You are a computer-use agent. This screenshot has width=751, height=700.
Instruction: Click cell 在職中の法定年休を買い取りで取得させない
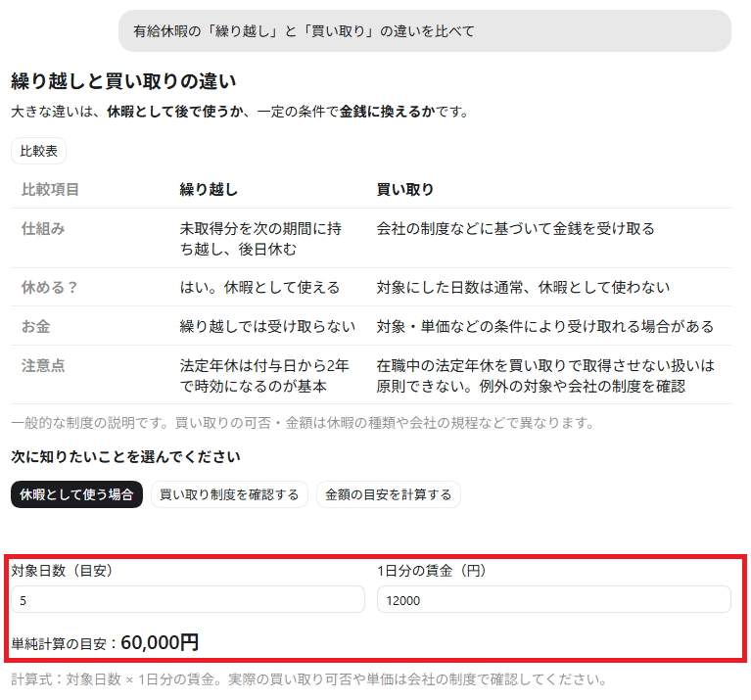[x=545, y=376]
